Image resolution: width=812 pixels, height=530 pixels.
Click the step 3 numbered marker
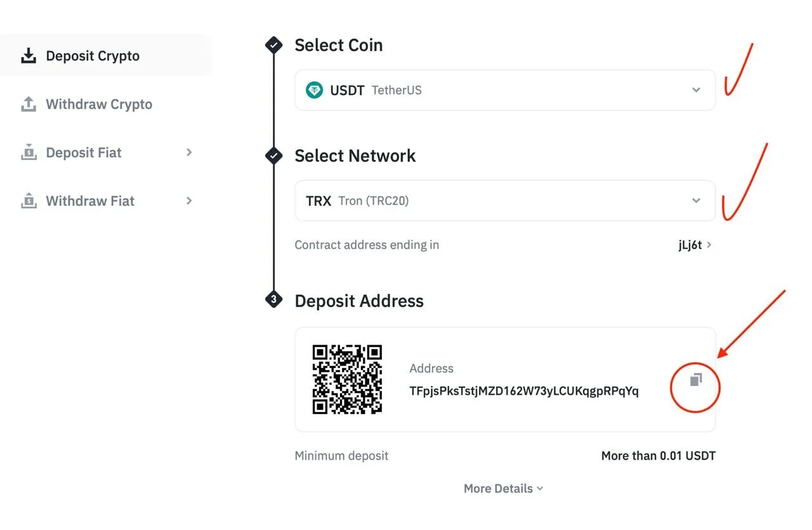pos(273,299)
